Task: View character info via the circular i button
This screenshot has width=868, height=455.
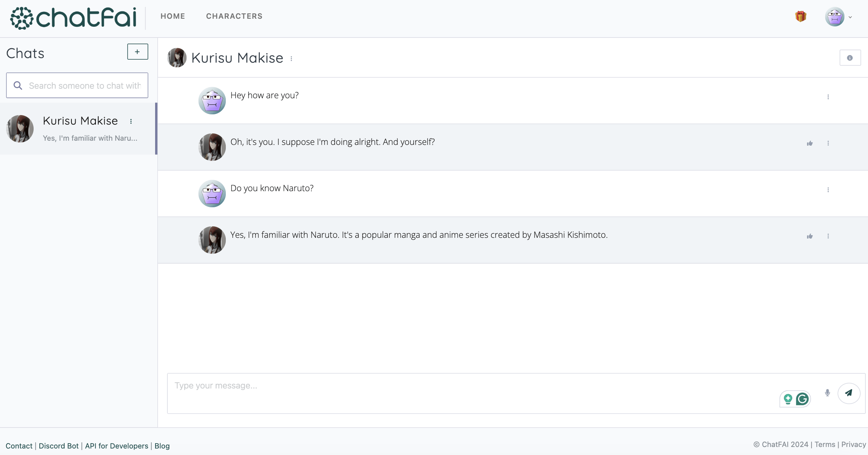Action: pyautogui.click(x=850, y=57)
